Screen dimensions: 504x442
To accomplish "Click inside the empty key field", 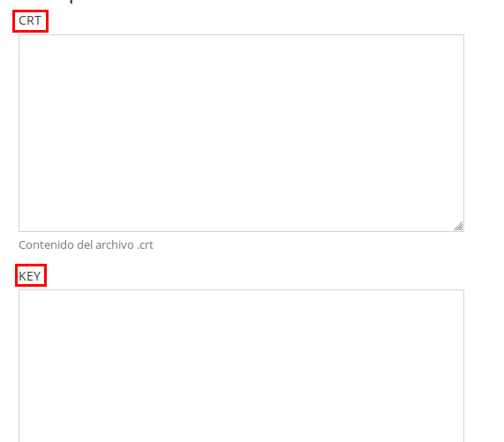I will pyautogui.click(x=241, y=365).
